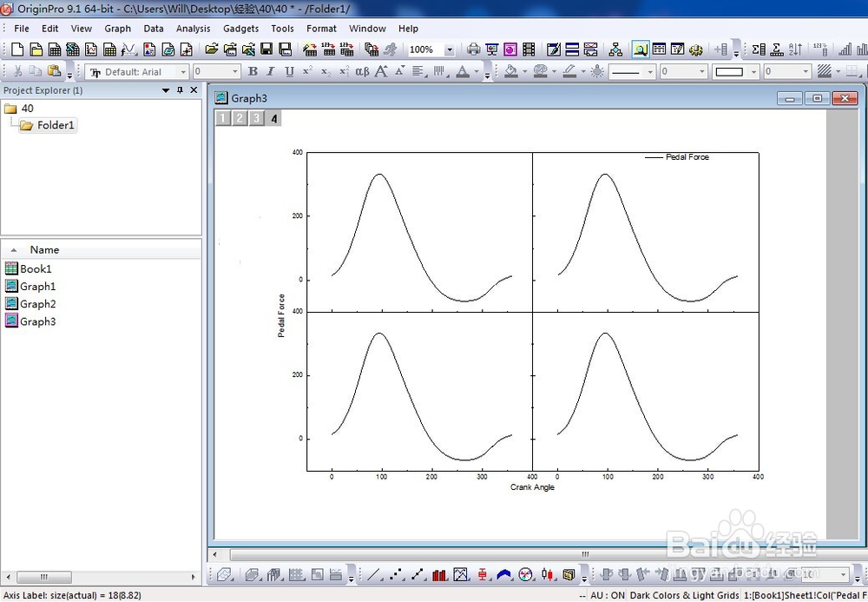Open the Project Explorer options arrow

(x=166, y=89)
